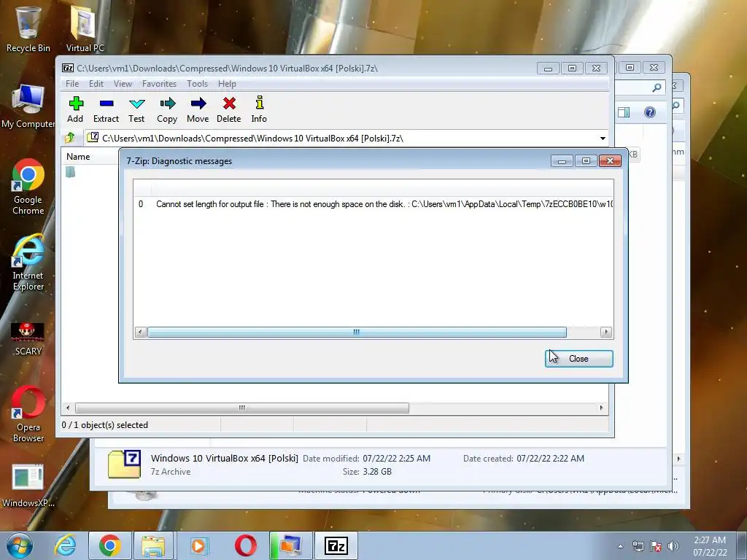This screenshot has height=560, width=747.
Task: Click the Name column header
Action: 78,157
